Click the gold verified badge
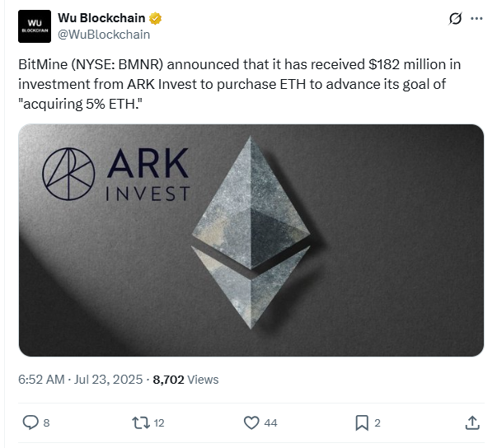 (x=155, y=18)
